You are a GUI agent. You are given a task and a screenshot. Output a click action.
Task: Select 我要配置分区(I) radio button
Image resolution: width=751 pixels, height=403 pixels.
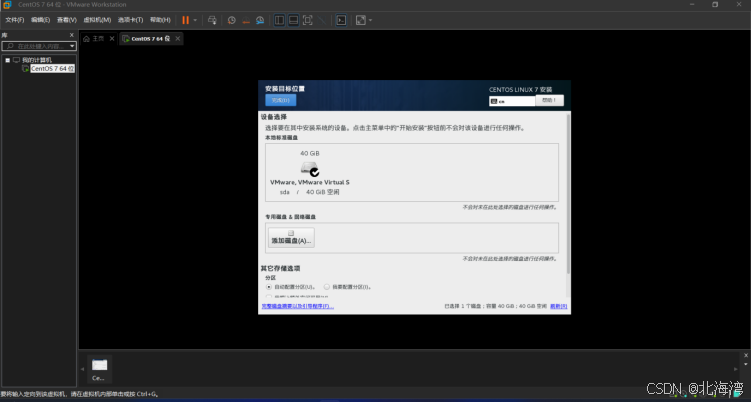(327, 287)
